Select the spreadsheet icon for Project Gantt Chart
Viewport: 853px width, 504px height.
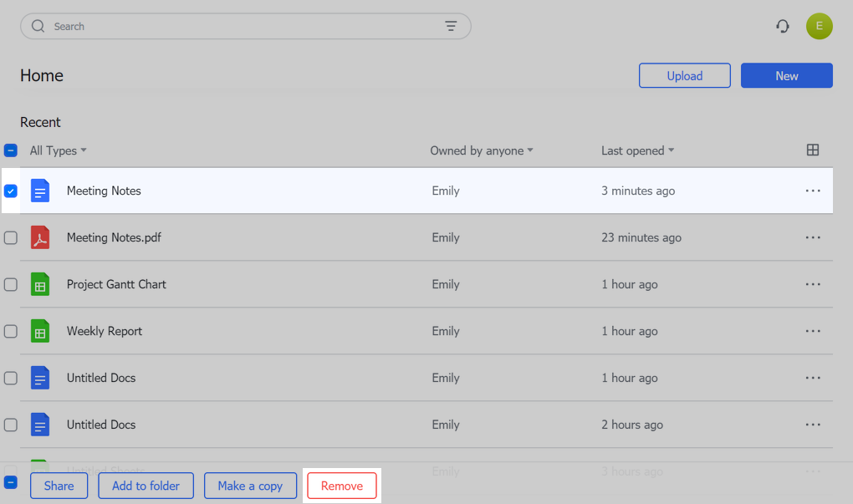coord(40,284)
